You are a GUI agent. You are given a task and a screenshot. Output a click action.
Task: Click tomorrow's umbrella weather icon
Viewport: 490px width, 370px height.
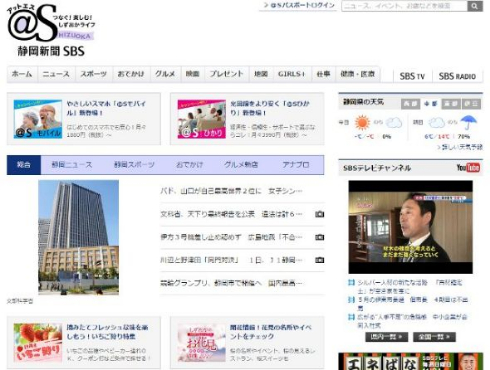(468, 122)
